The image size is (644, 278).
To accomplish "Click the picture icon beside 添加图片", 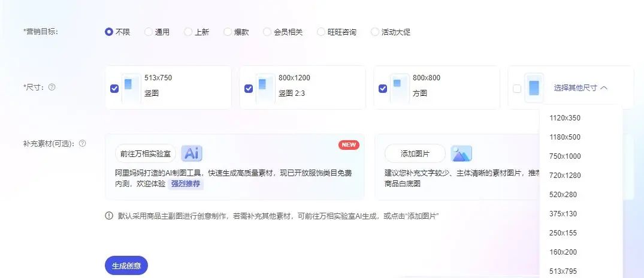I will point(461,153).
